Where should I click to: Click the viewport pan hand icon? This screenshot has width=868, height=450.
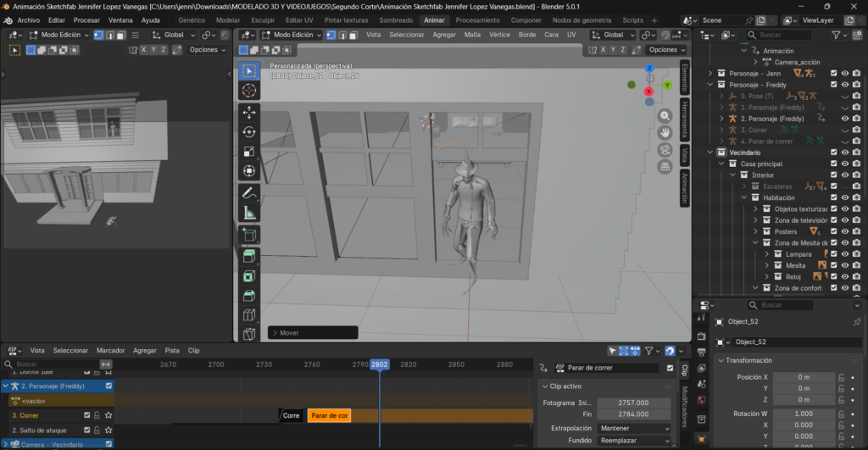pos(665,133)
